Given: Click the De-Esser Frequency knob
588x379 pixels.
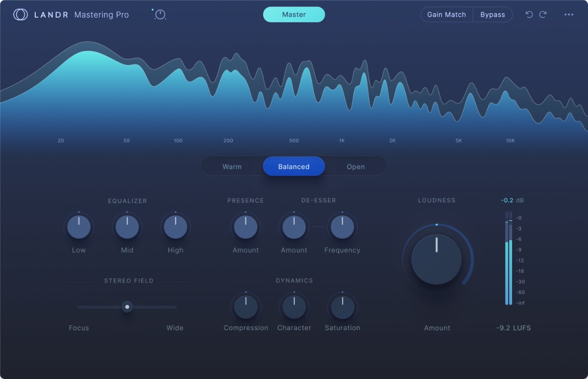Looking at the screenshot, I should click(x=342, y=226).
